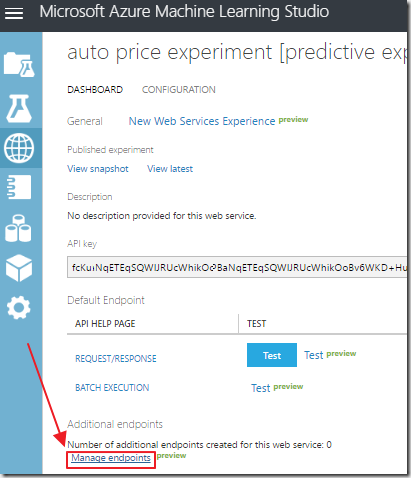The height and width of the screenshot is (478, 411).
Task: Open the Manage endpoints link
Action: (111, 458)
